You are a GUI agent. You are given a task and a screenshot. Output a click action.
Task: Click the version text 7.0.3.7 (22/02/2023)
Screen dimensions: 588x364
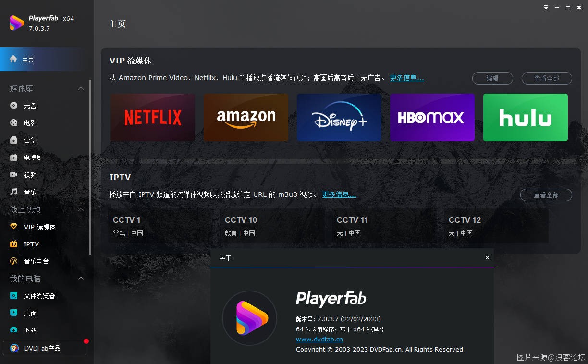[350, 319]
